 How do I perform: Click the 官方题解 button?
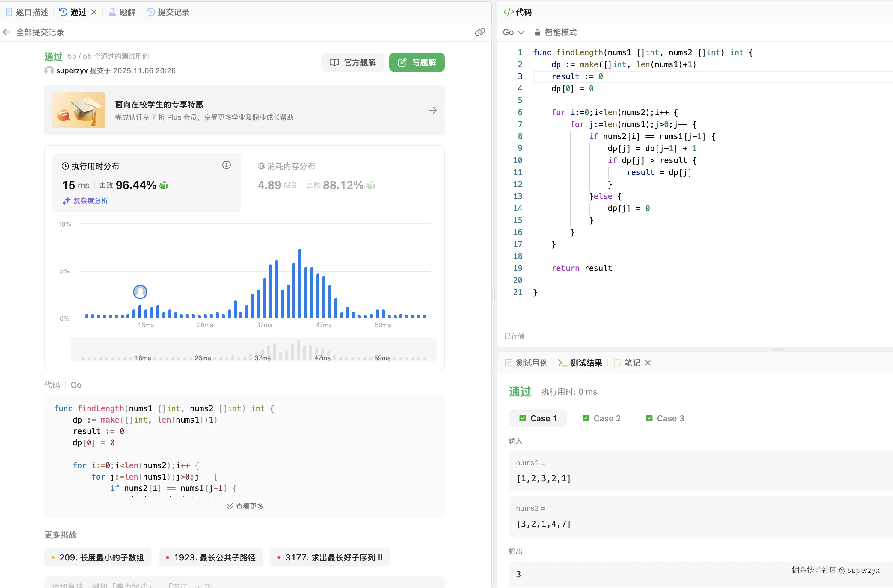click(352, 62)
